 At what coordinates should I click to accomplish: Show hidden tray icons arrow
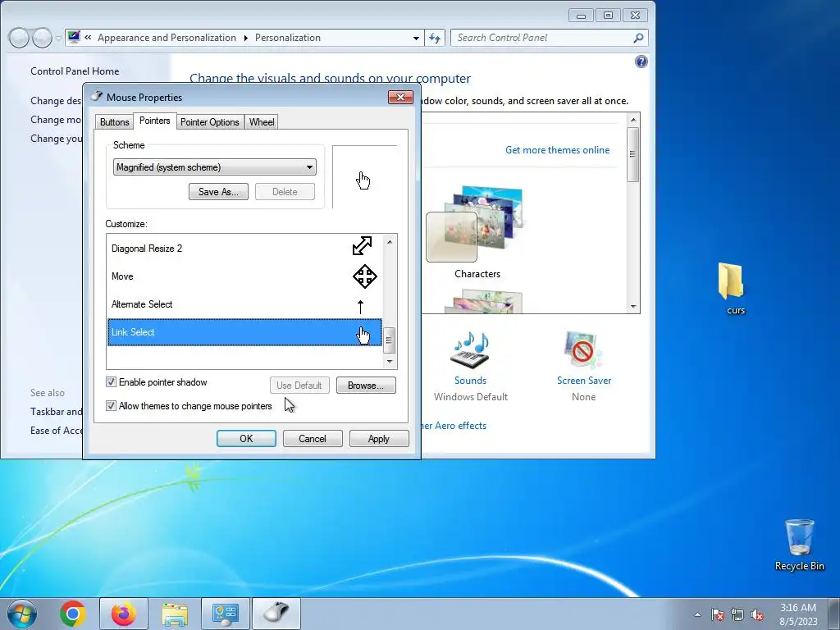coord(697,614)
